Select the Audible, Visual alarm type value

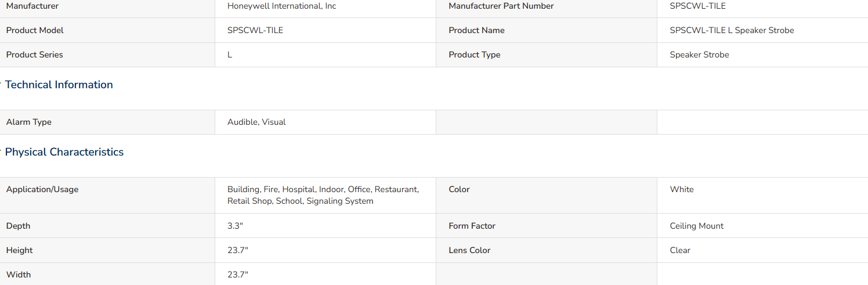[x=256, y=122]
